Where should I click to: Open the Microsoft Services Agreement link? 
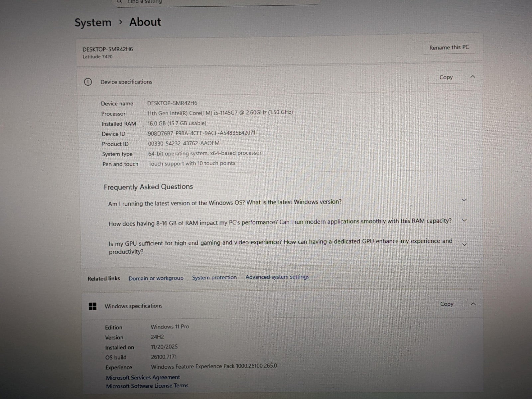pos(143,377)
